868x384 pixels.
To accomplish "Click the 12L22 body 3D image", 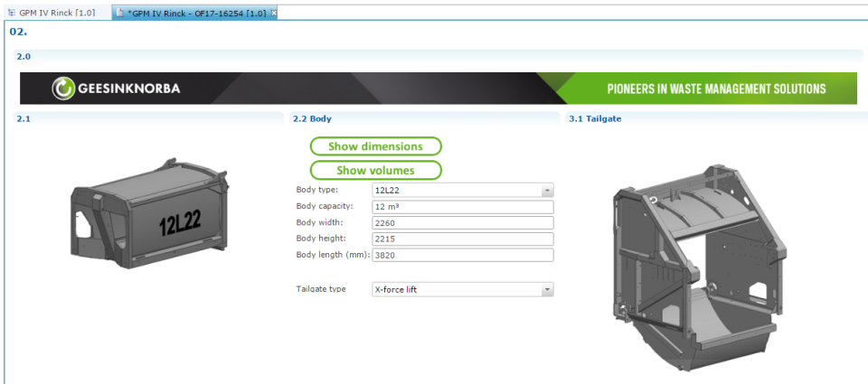I will pyautogui.click(x=149, y=214).
